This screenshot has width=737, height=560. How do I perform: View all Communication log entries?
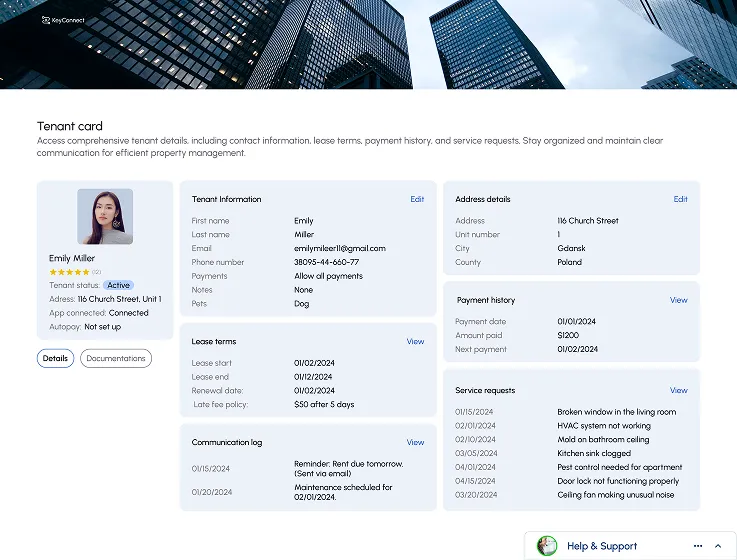point(415,442)
